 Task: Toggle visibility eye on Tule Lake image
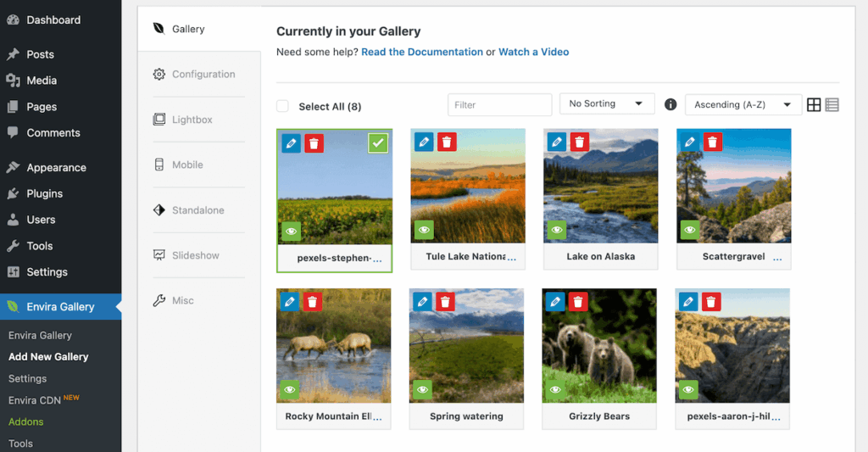point(424,230)
